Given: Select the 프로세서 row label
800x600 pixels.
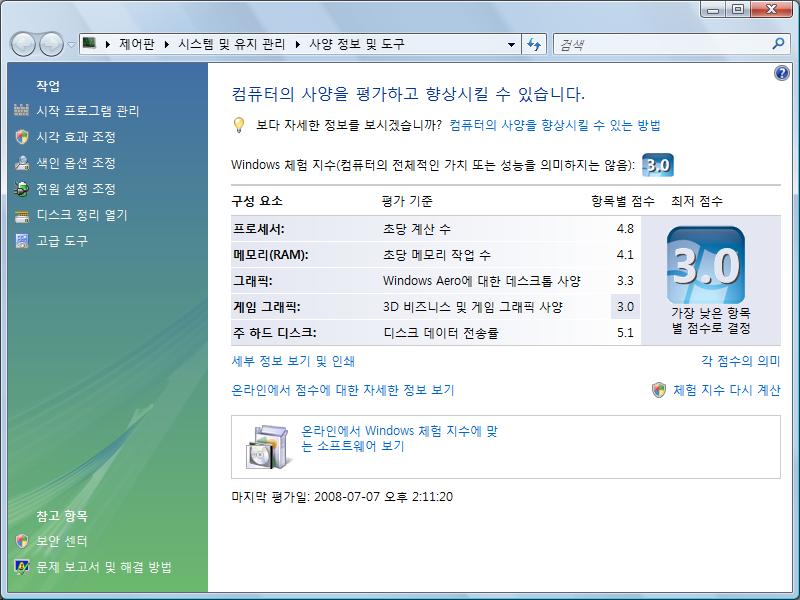Looking at the screenshot, I should tap(259, 229).
